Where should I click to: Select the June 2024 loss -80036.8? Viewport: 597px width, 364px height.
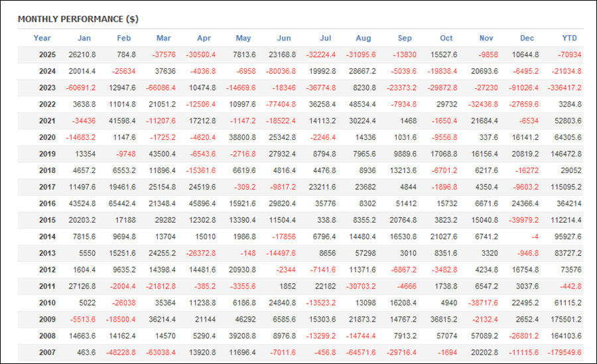click(x=281, y=71)
